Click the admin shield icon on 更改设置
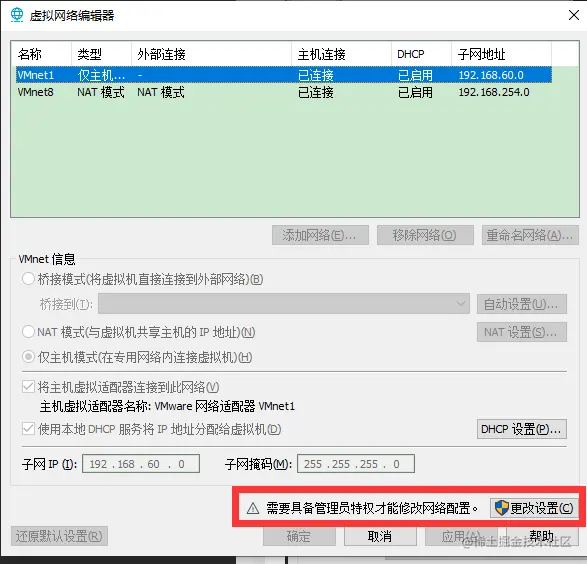The image size is (587, 564). pyautogui.click(x=501, y=508)
